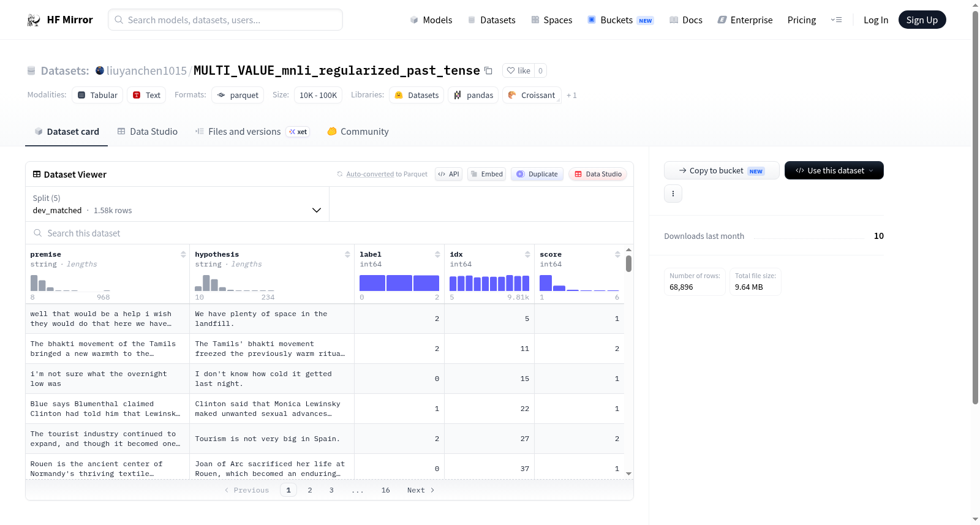Click Log In
The image size is (980, 525).
pyautogui.click(x=876, y=20)
